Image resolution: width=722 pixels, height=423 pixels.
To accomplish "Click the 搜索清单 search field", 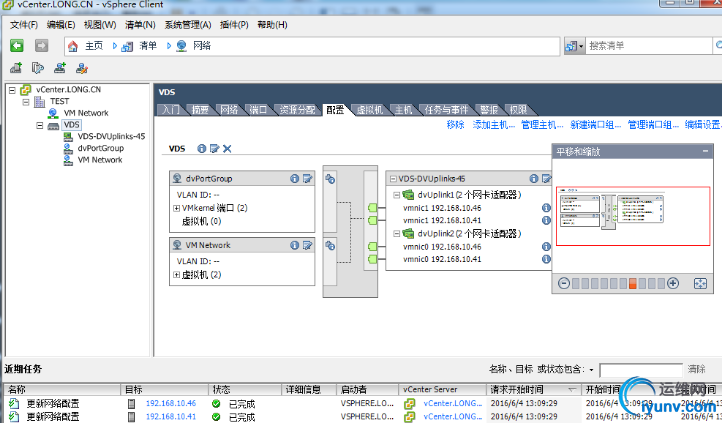I will (648, 46).
